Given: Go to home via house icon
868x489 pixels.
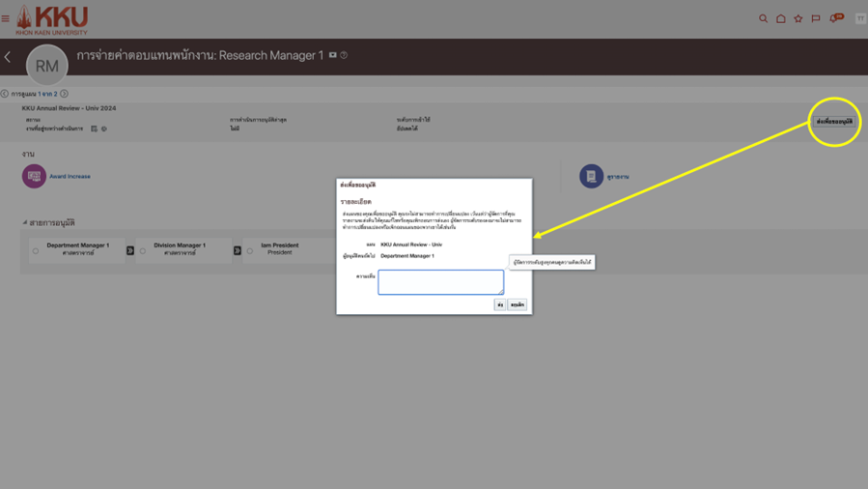Looking at the screenshot, I should (x=780, y=18).
